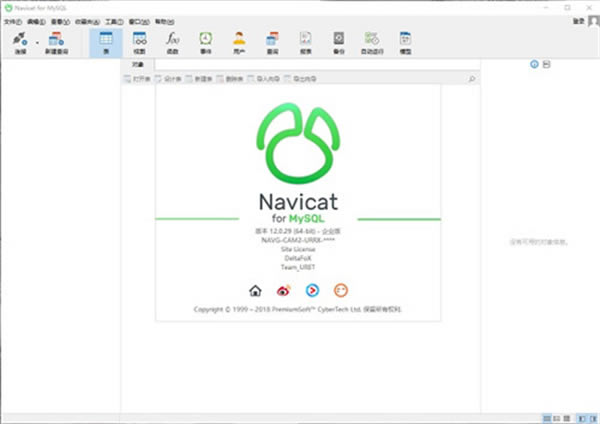Open the File (文件) menu

tap(13, 22)
